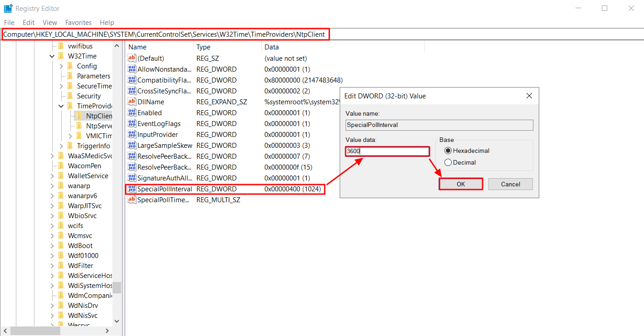Screen dimensions: 644x336
Task: Click the InputProvider DWORD value icon
Action: (132, 134)
